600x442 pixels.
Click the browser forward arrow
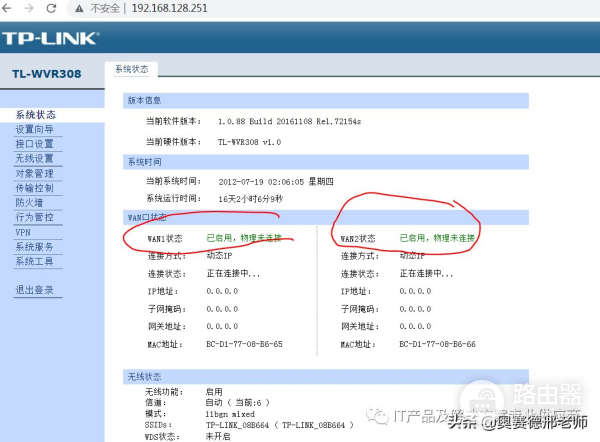point(29,8)
